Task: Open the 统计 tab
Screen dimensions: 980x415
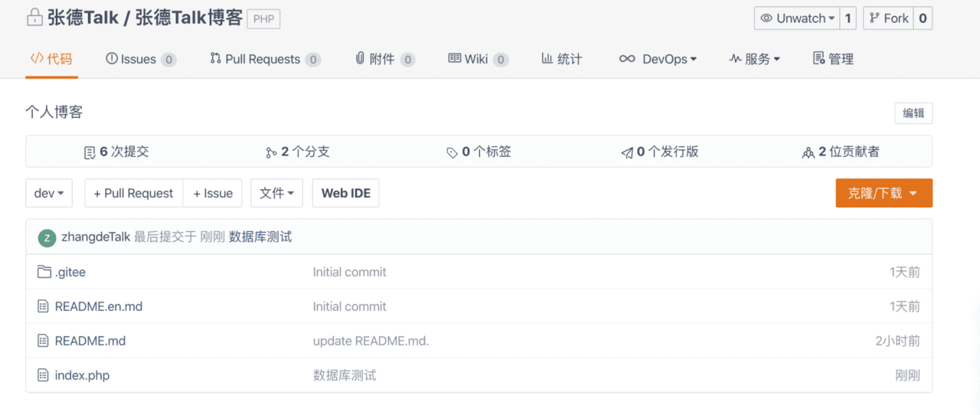Action: point(562,59)
